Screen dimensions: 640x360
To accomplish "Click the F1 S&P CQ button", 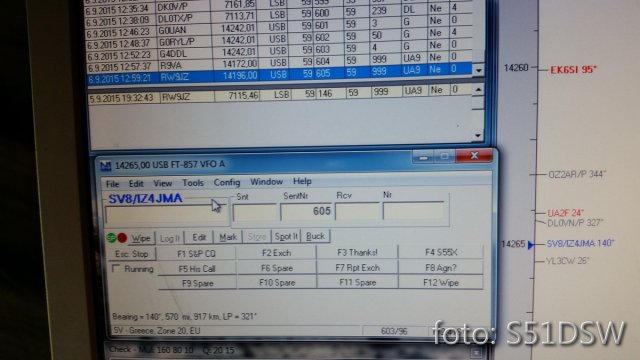I will 196,253.
